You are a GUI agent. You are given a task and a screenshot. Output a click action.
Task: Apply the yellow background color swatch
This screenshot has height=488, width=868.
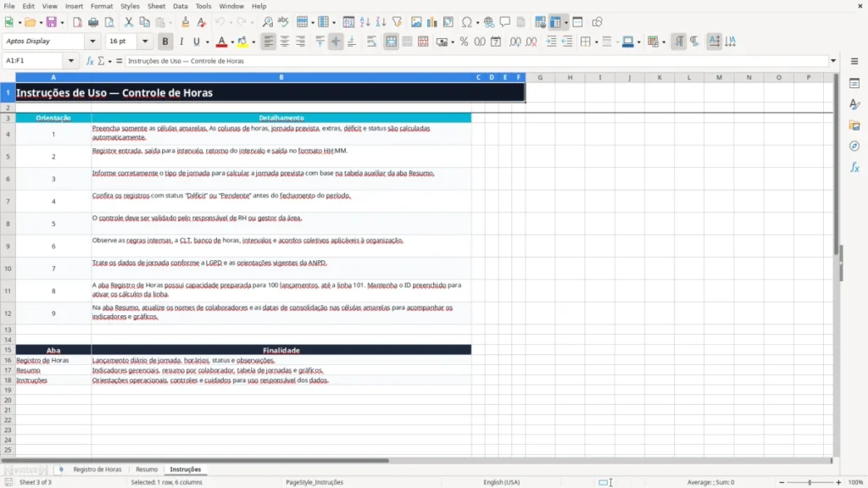click(242, 42)
